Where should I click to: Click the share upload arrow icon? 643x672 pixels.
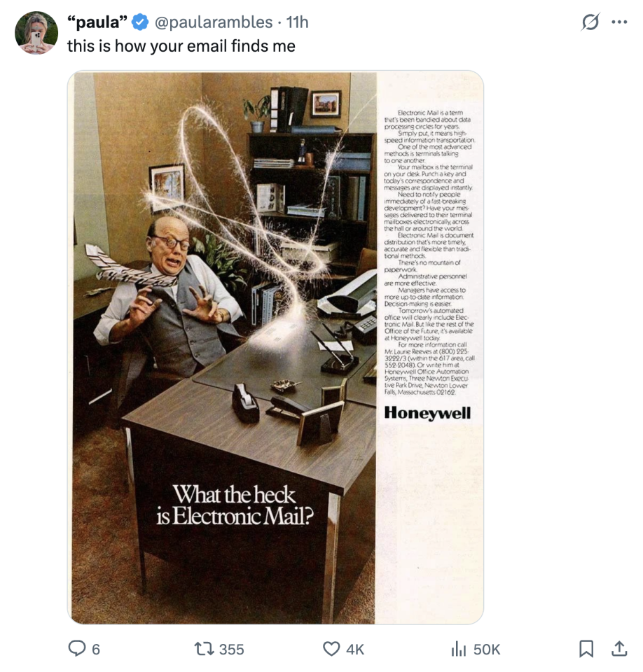coord(619,650)
